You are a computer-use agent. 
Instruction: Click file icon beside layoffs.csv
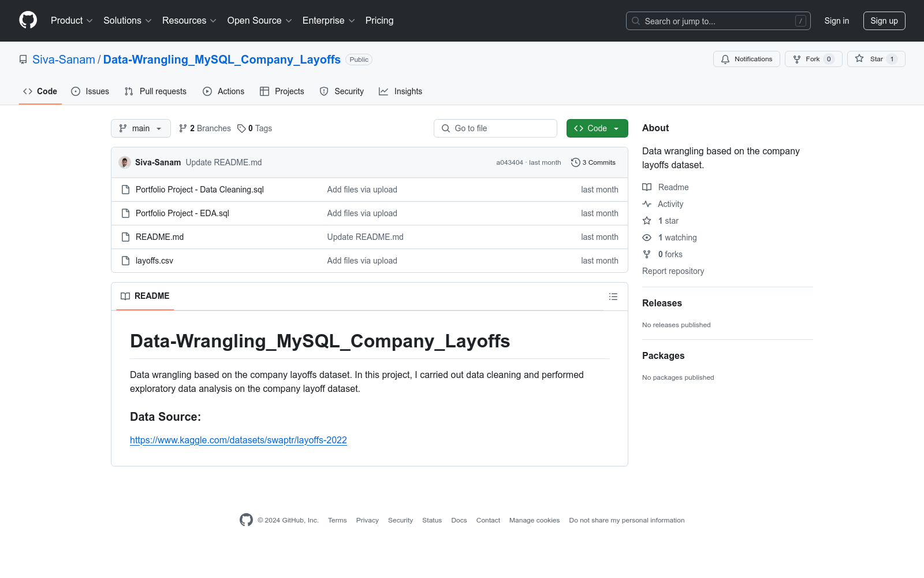(125, 261)
